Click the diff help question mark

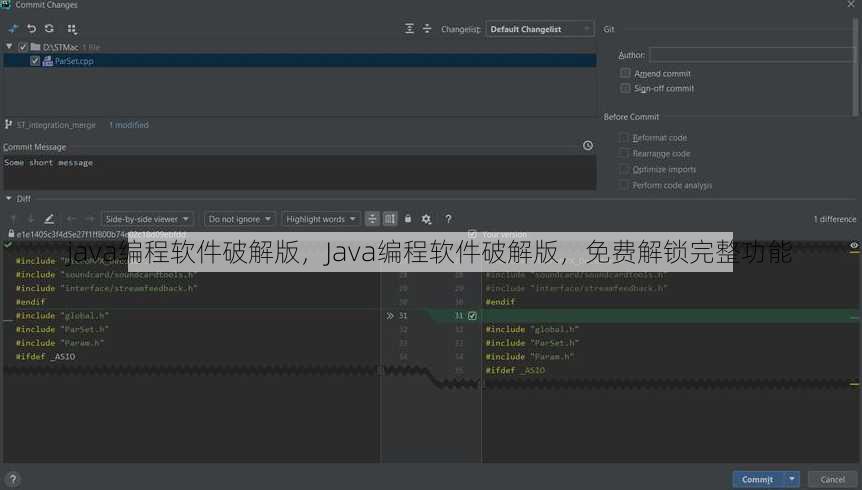click(x=449, y=219)
